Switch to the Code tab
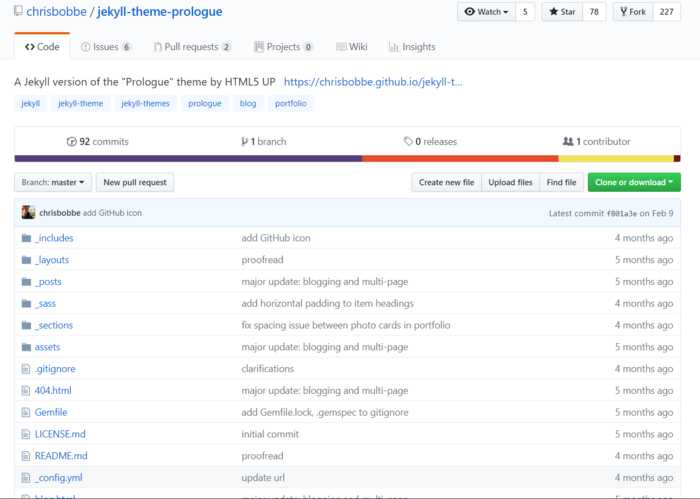The image size is (700, 499). [42, 46]
